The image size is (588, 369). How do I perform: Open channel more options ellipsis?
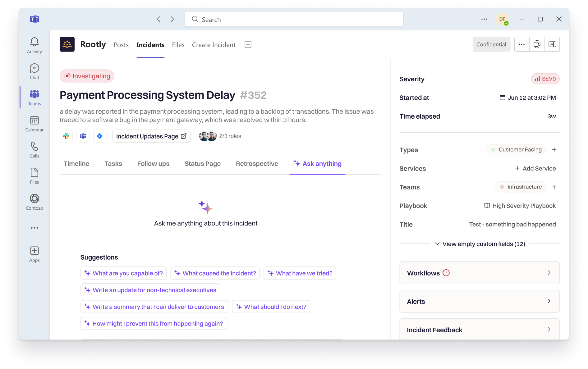(x=522, y=44)
